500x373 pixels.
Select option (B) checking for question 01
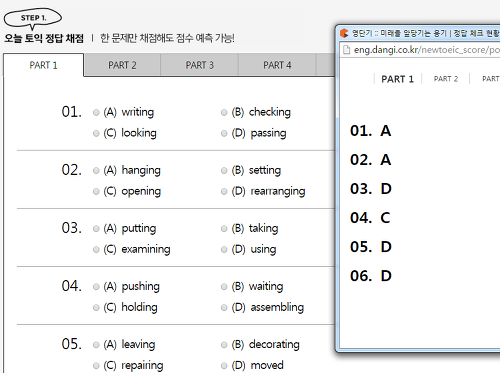tap(224, 113)
